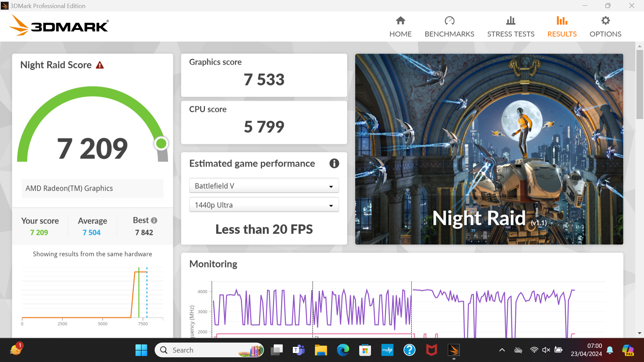Switch to the RESULTS tab

click(562, 34)
